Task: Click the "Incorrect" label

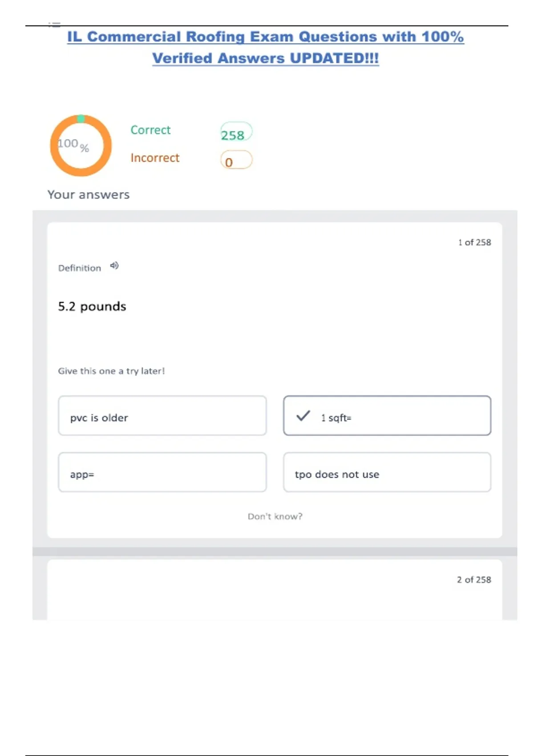Action: (x=155, y=158)
